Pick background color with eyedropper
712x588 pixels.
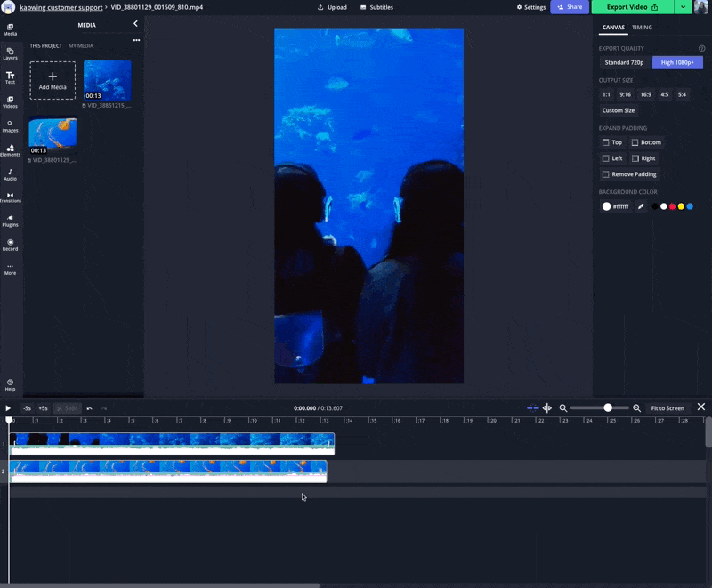click(641, 206)
